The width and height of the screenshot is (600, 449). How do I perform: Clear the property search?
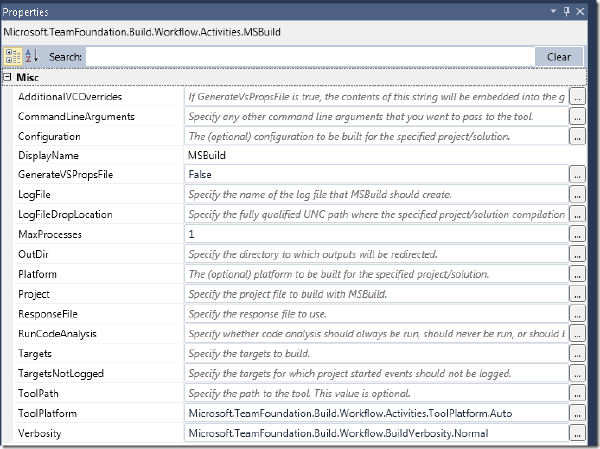tap(559, 57)
